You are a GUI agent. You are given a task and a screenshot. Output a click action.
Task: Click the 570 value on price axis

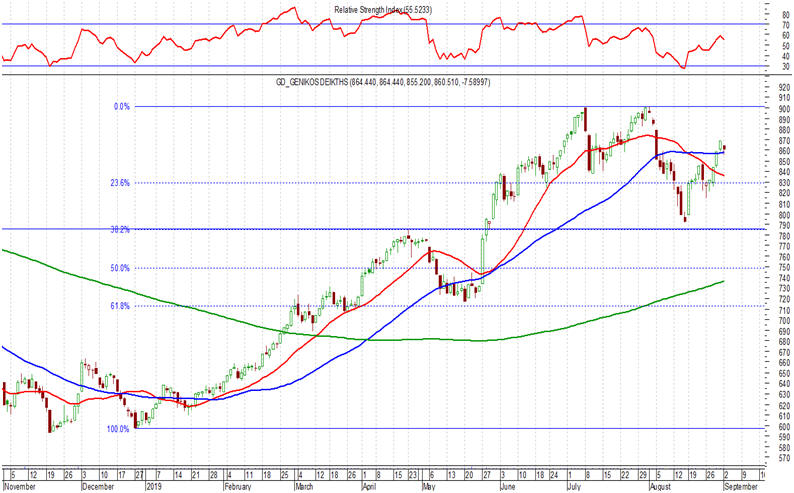click(785, 459)
